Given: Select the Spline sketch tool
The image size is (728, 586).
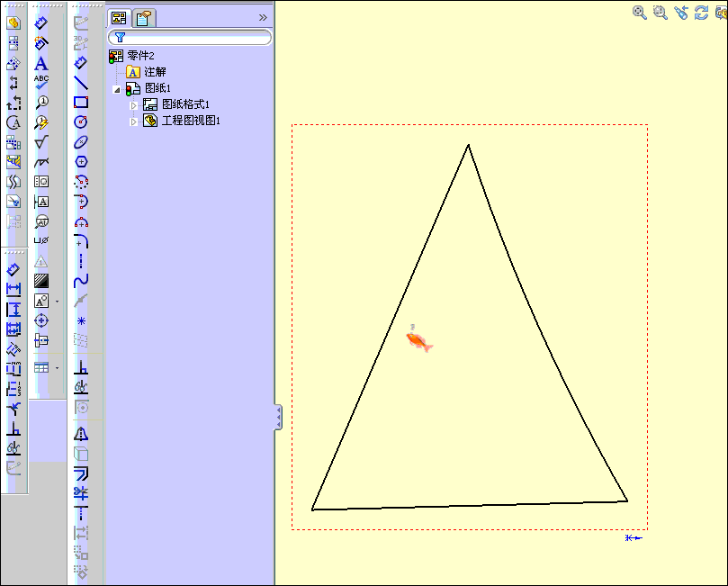Looking at the screenshot, I should pyautogui.click(x=81, y=281).
